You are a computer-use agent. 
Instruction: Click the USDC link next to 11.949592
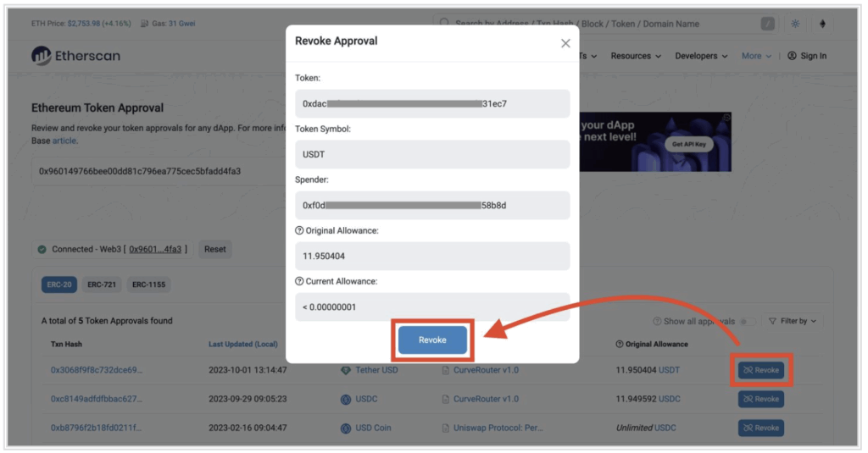[x=670, y=399]
